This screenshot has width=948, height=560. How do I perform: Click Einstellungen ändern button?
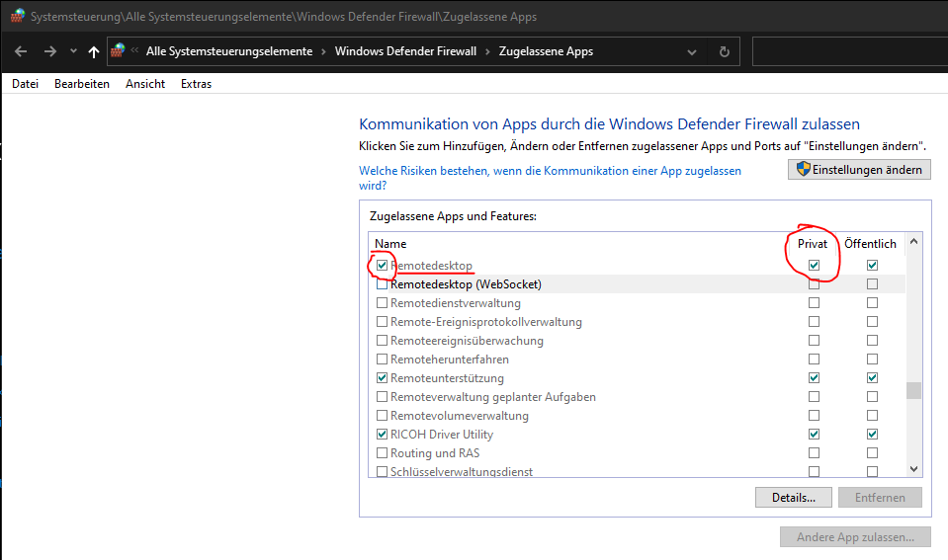859,170
